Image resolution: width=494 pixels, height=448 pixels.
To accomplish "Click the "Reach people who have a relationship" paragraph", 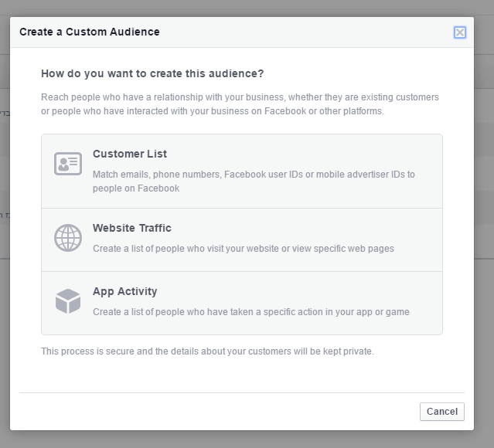I will point(240,104).
